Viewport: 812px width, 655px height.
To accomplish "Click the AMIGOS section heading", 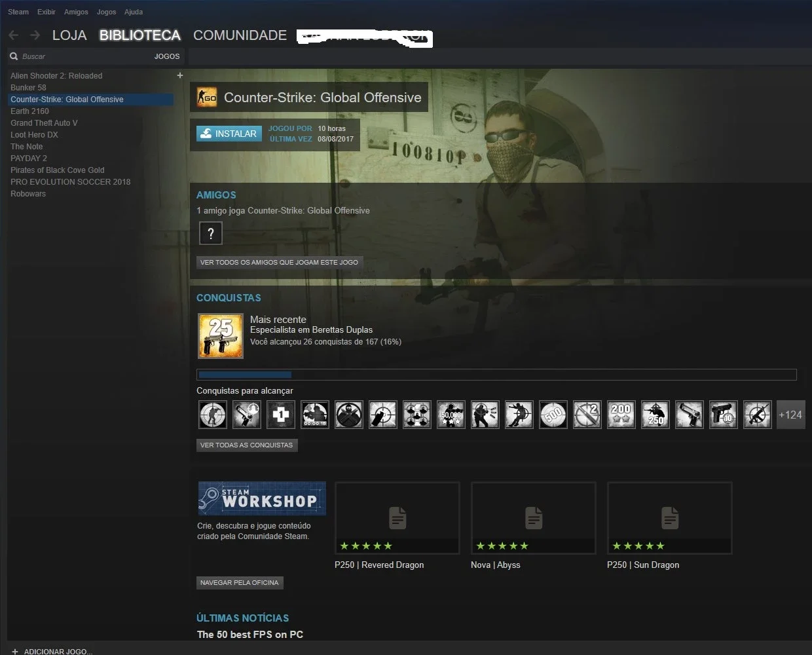I will click(x=216, y=195).
